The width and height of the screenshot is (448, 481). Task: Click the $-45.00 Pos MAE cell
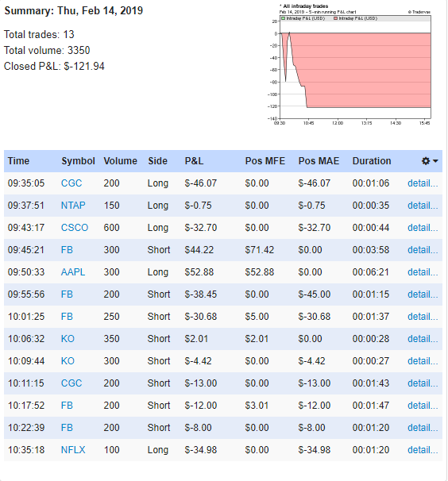click(314, 294)
